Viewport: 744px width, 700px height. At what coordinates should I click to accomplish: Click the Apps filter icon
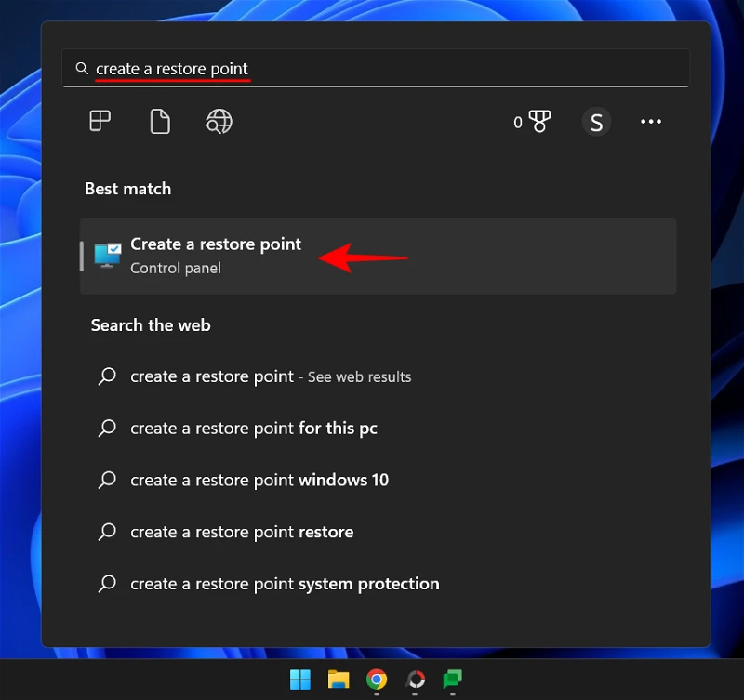click(x=100, y=122)
